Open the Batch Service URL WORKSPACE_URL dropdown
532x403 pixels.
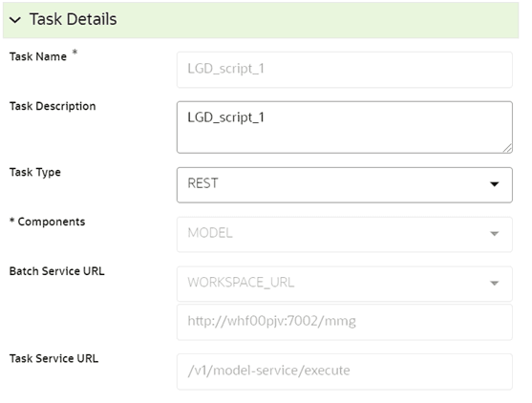(x=345, y=284)
